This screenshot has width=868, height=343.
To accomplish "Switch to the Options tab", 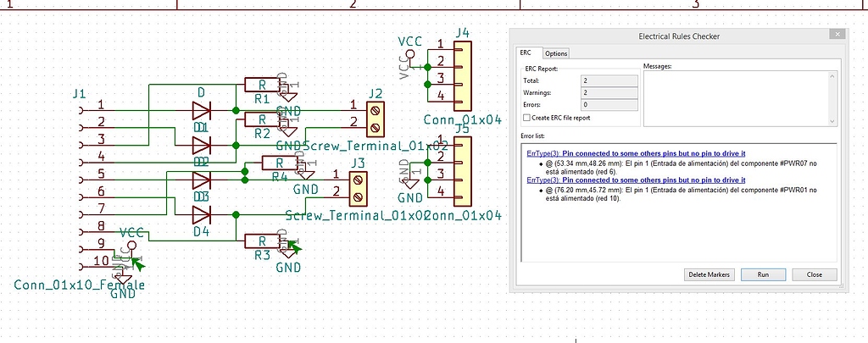I will pos(556,53).
